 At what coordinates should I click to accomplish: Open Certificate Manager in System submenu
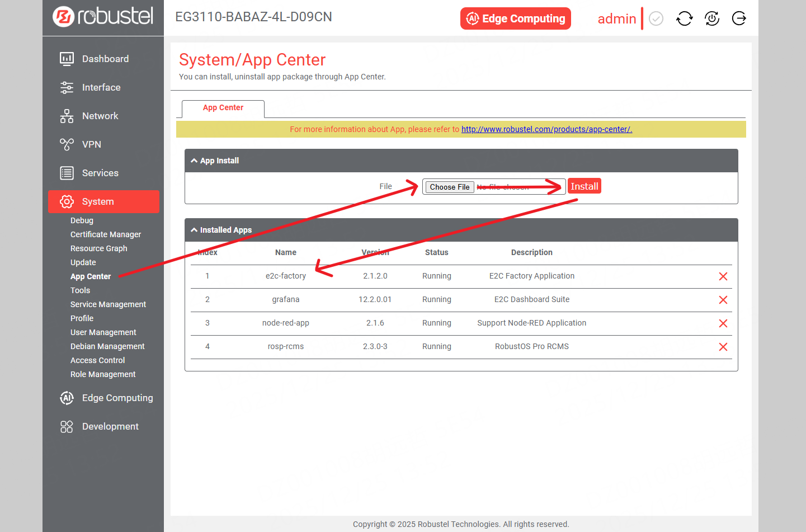(x=106, y=234)
